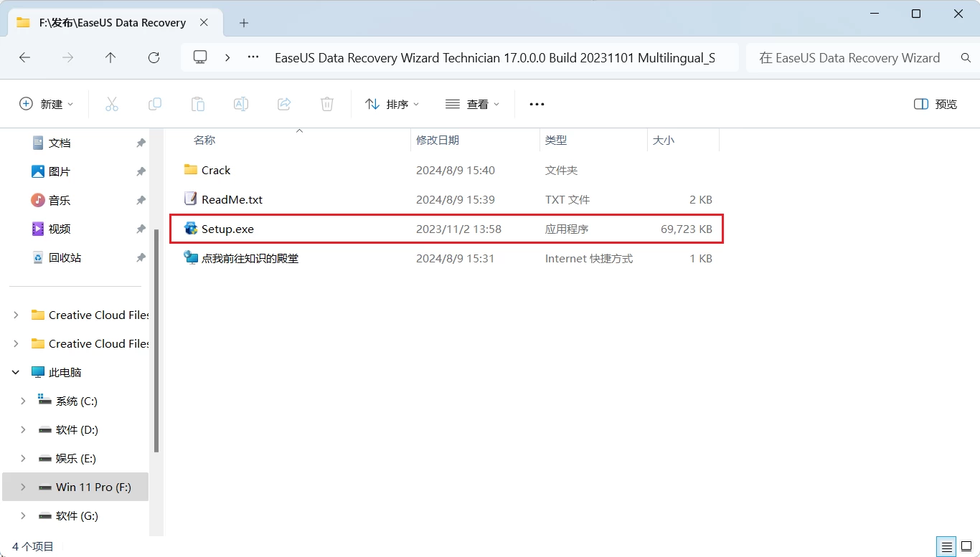Viewport: 980px width, 557px height.
Task: Click the long EaseUS folder name in address bar
Action: pos(495,58)
